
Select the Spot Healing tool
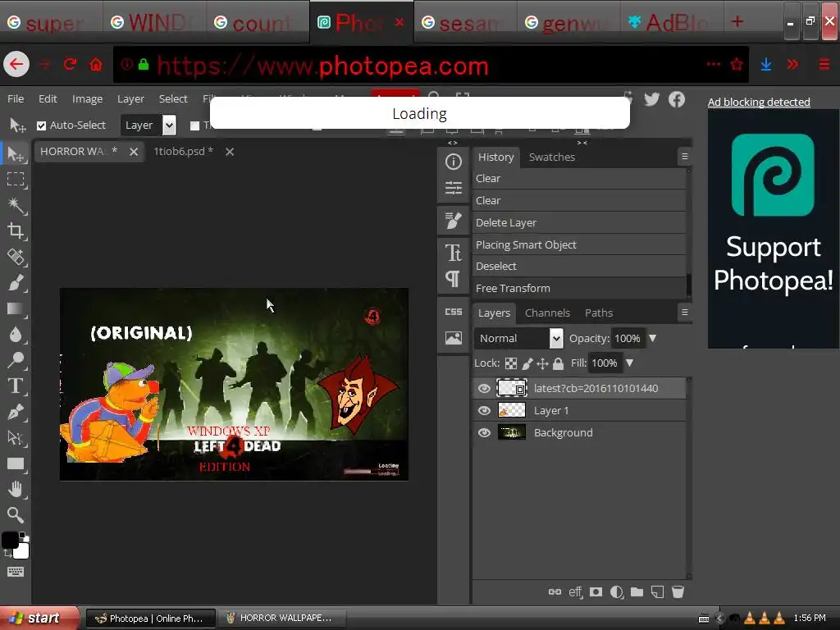click(x=16, y=257)
